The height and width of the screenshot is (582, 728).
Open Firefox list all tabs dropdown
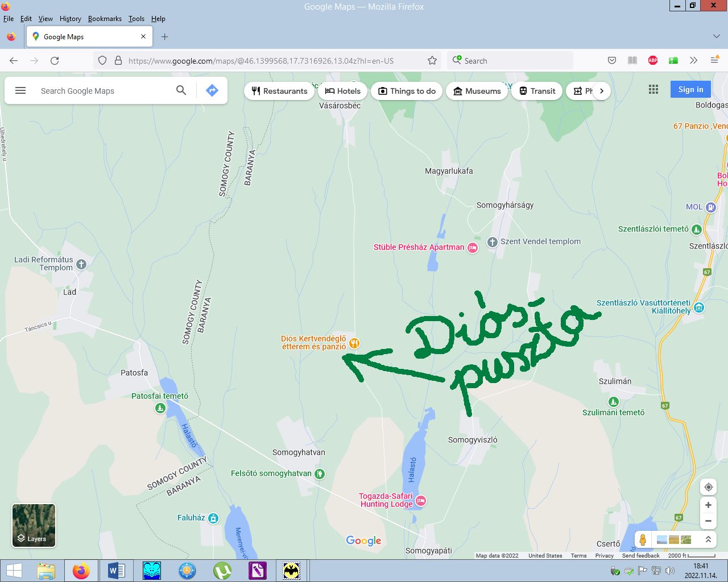point(716,36)
